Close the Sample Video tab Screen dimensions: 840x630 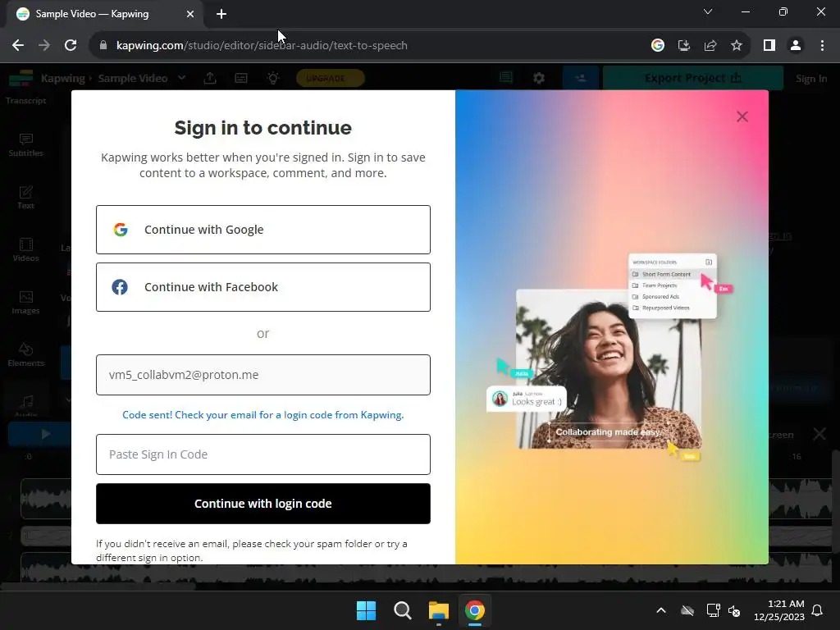[x=190, y=14]
